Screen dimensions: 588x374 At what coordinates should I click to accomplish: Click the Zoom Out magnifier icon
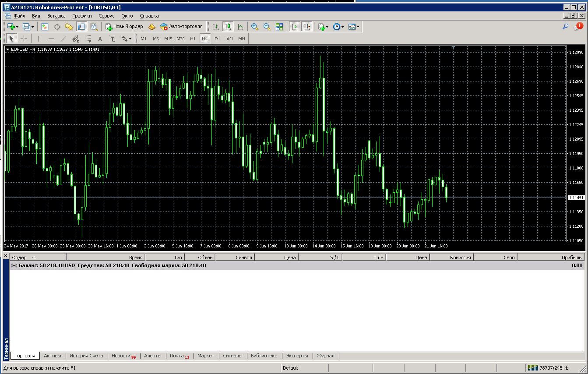[x=267, y=27]
